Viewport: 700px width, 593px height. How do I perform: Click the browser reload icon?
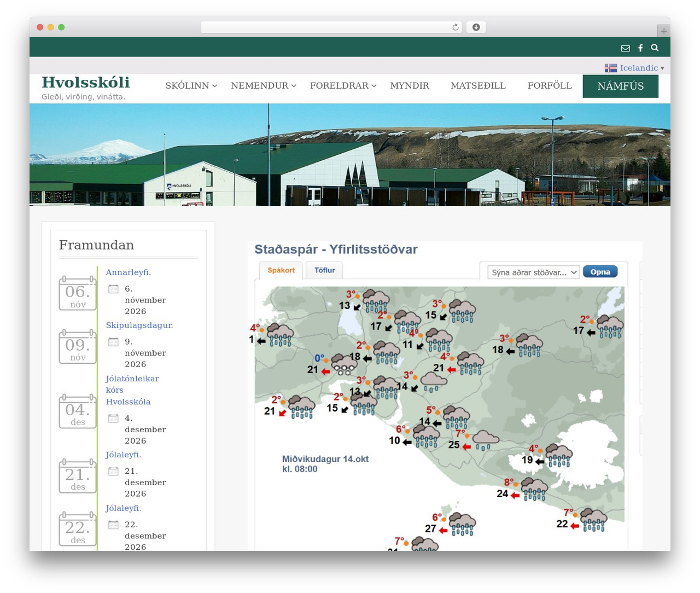pos(455,27)
